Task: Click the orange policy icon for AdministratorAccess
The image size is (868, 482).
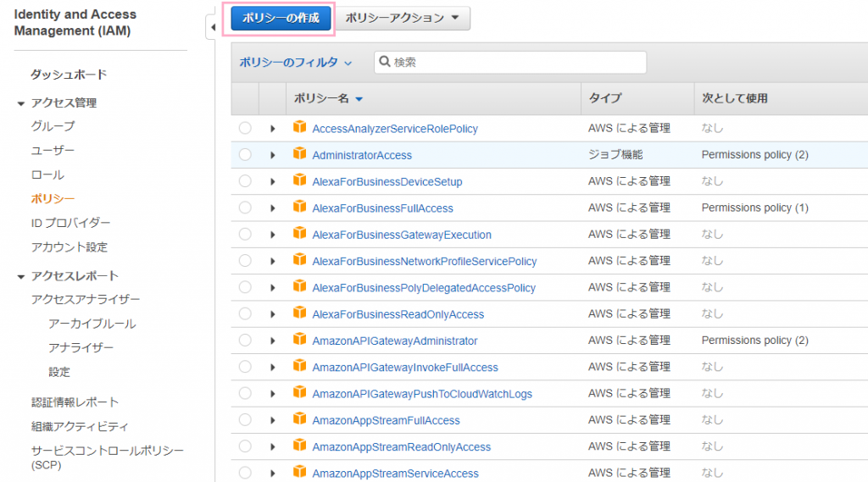Action: coord(299,154)
